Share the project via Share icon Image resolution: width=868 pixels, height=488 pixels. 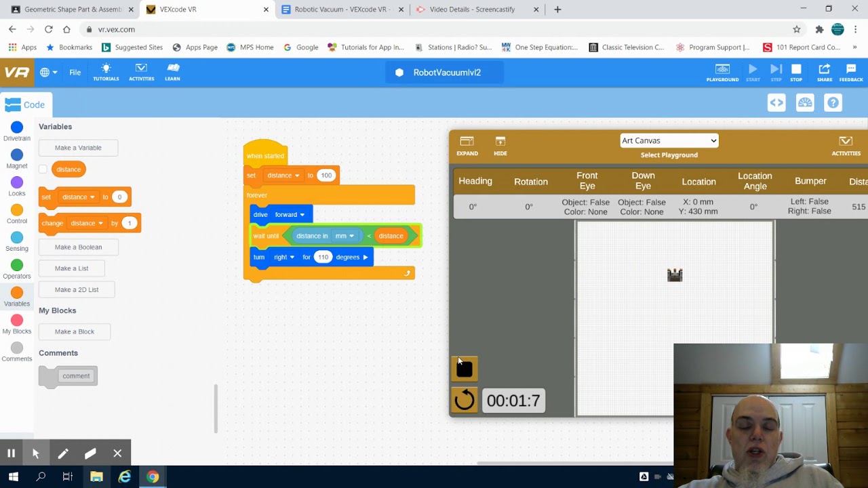click(x=825, y=73)
